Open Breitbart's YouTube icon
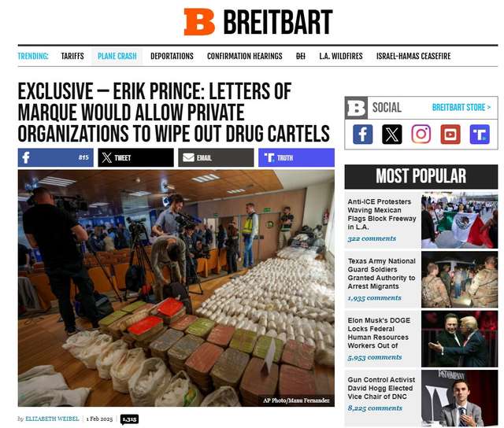The height and width of the screenshot is (428, 504). (450, 135)
